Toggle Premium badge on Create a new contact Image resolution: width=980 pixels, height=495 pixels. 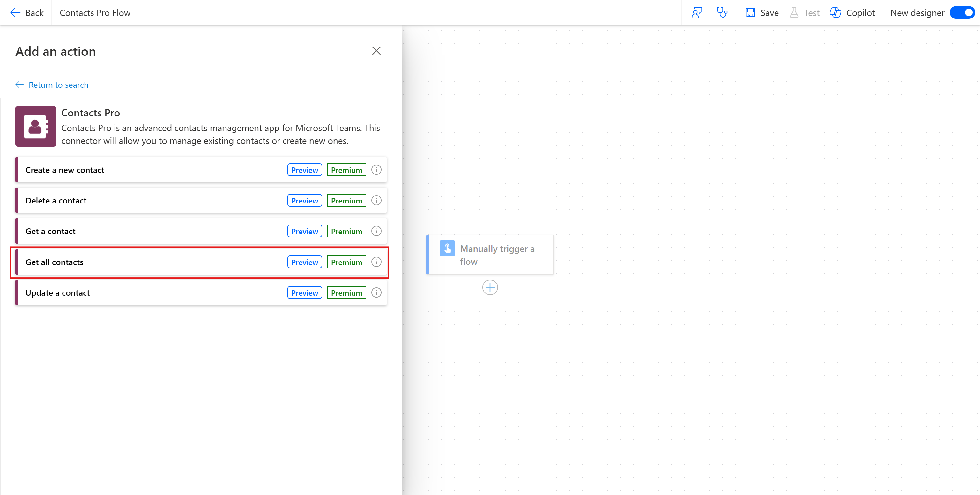point(346,170)
